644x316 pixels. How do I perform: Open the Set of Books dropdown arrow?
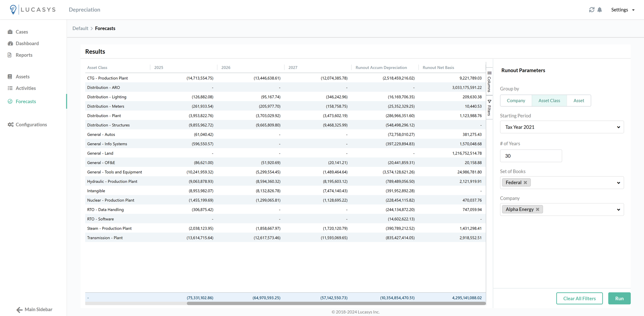tap(618, 183)
